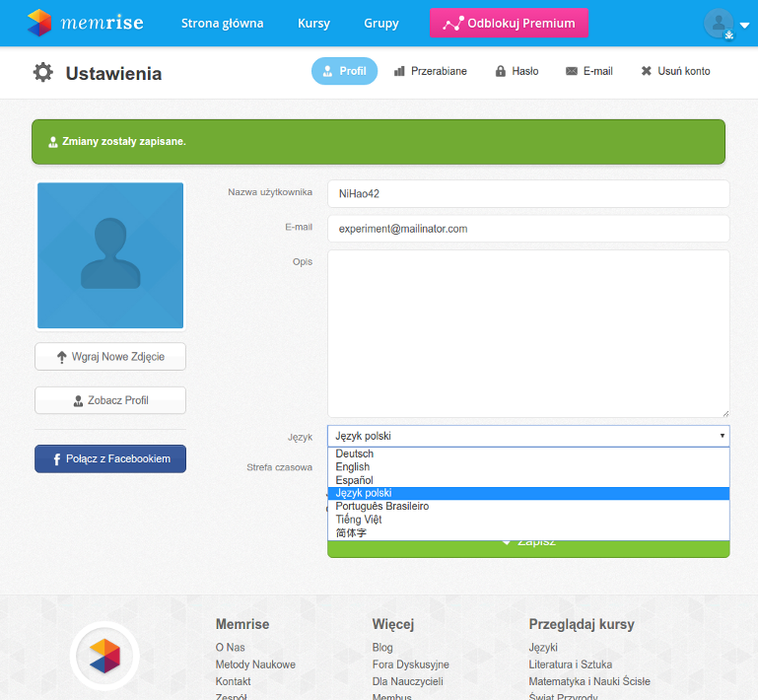Select 简体字 language option
758x700 pixels.
[528, 532]
